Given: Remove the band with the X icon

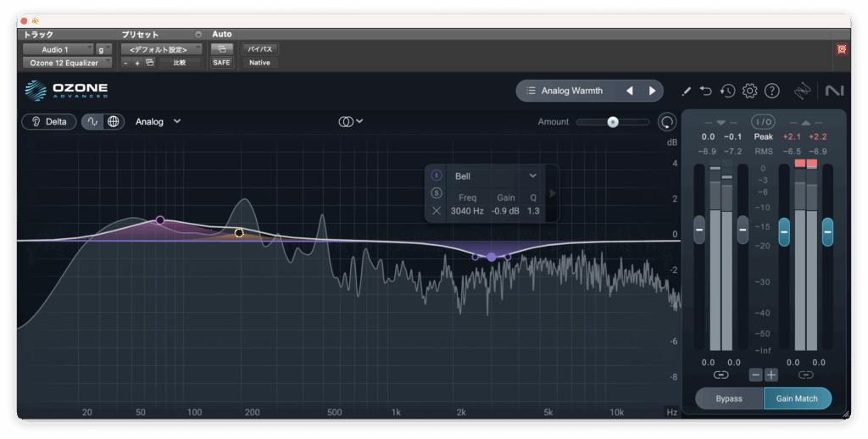Looking at the screenshot, I should click(437, 211).
